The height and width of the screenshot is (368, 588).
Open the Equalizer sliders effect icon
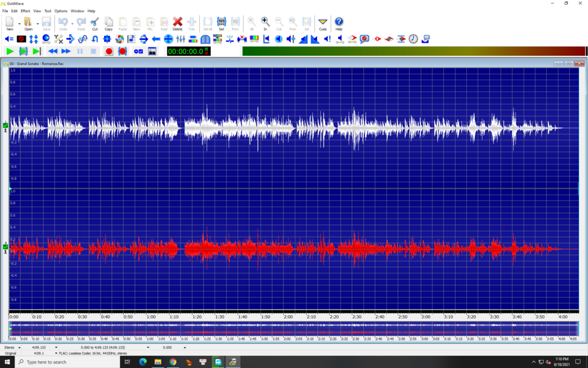(181, 39)
